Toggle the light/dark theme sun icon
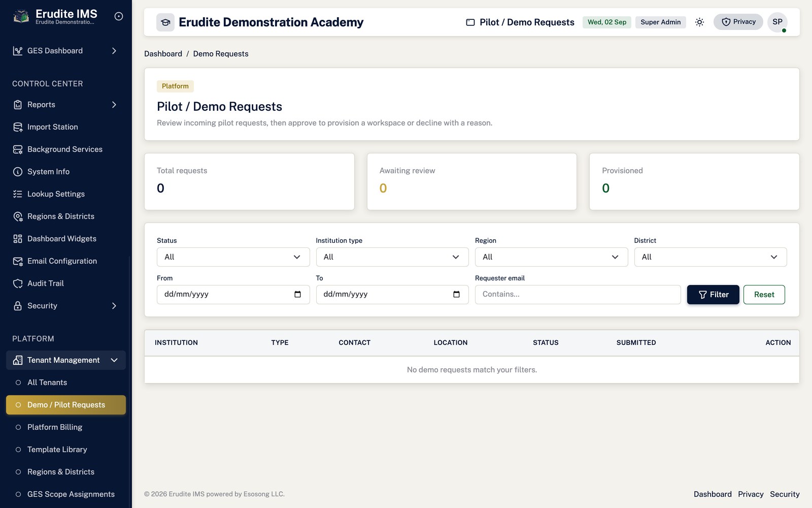 pos(699,22)
